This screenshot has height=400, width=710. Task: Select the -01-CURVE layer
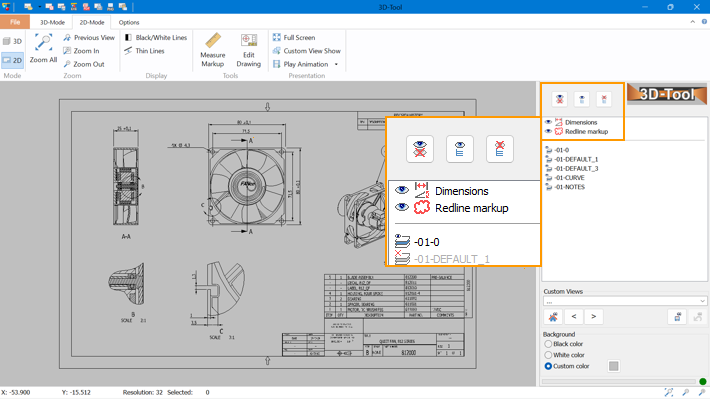[x=570, y=177]
